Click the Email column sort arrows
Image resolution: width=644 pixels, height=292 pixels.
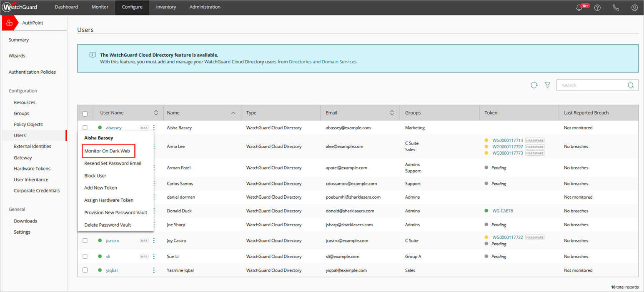point(391,112)
